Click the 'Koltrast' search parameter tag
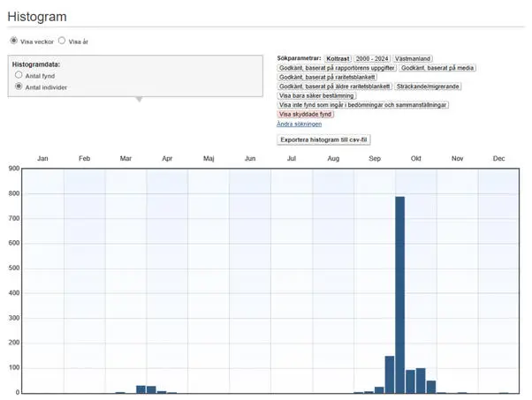 pos(338,58)
